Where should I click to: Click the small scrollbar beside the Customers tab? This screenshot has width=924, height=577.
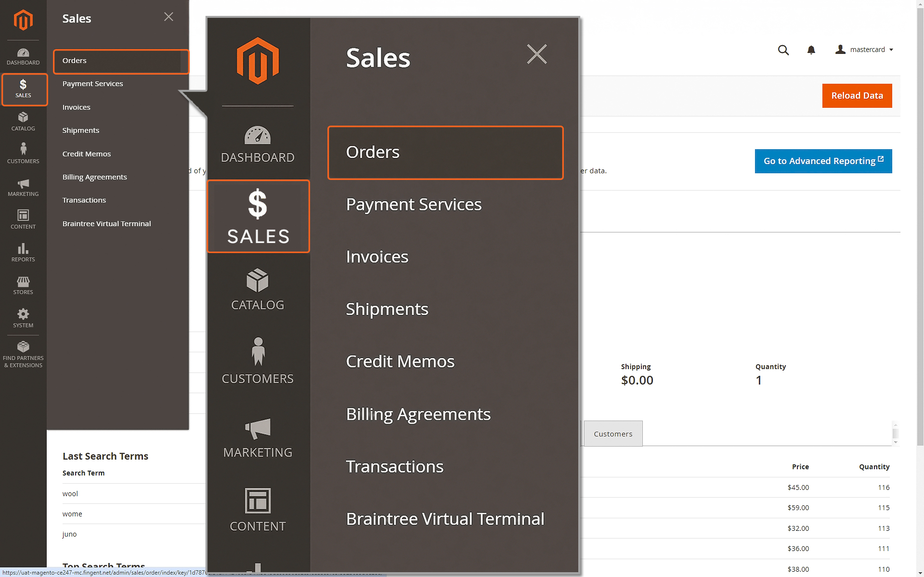tap(895, 434)
